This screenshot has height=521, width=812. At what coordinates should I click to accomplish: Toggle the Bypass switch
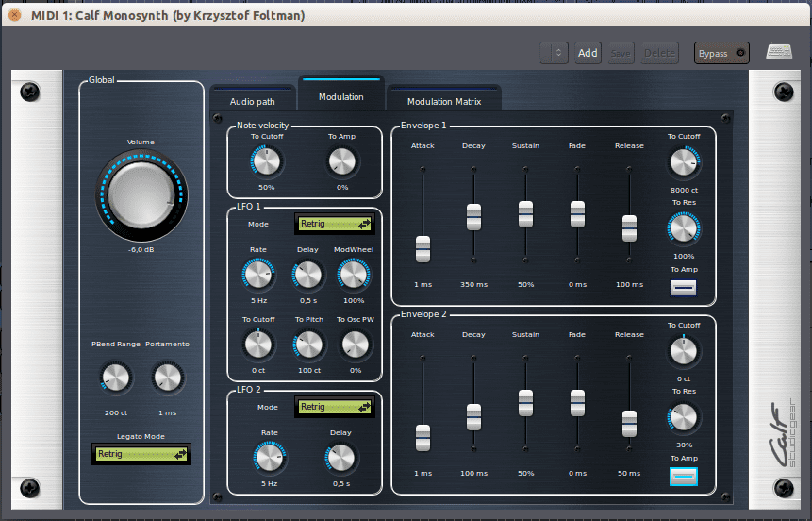point(721,53)
